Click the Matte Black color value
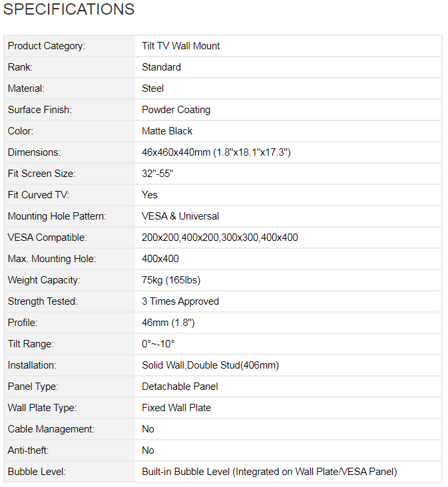Screen dimensions: 448x487 (x=167, y=131)
